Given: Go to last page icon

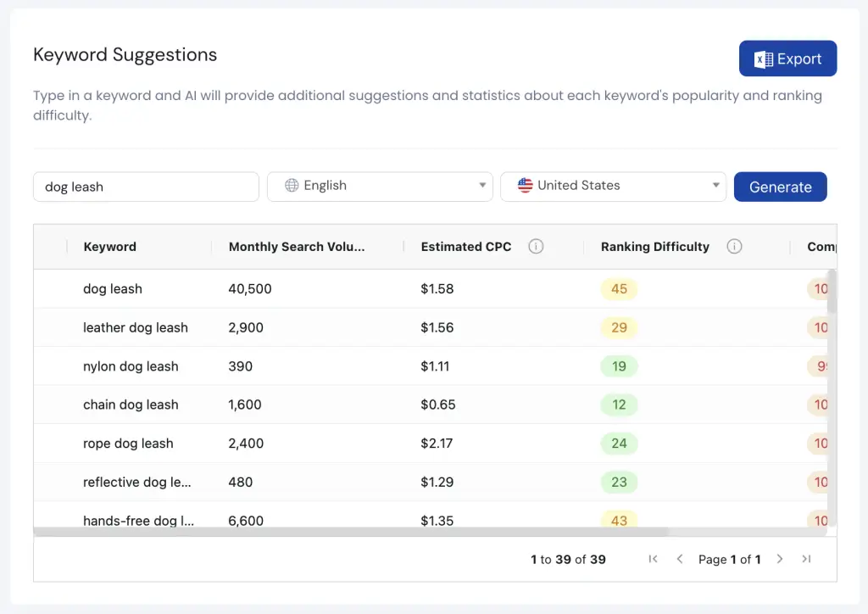Looking at the screenshot, I should click(x=806, y=559).
